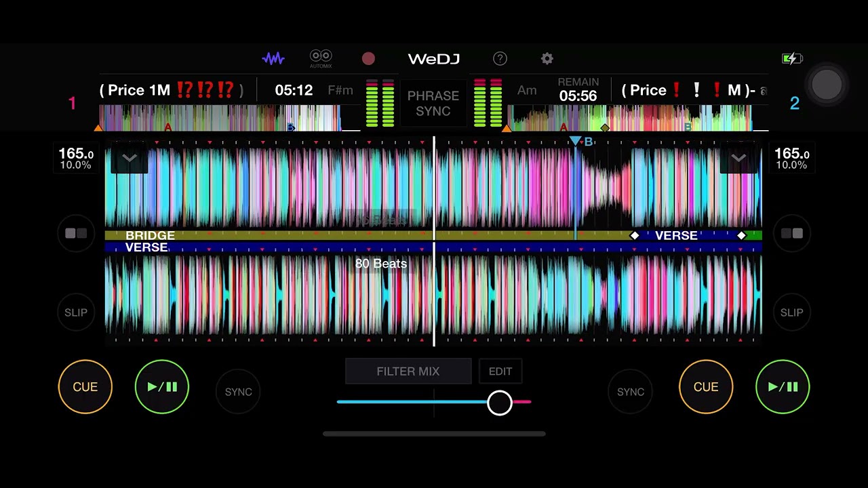
Task: Open the help question mark icon
Action: 500,59
